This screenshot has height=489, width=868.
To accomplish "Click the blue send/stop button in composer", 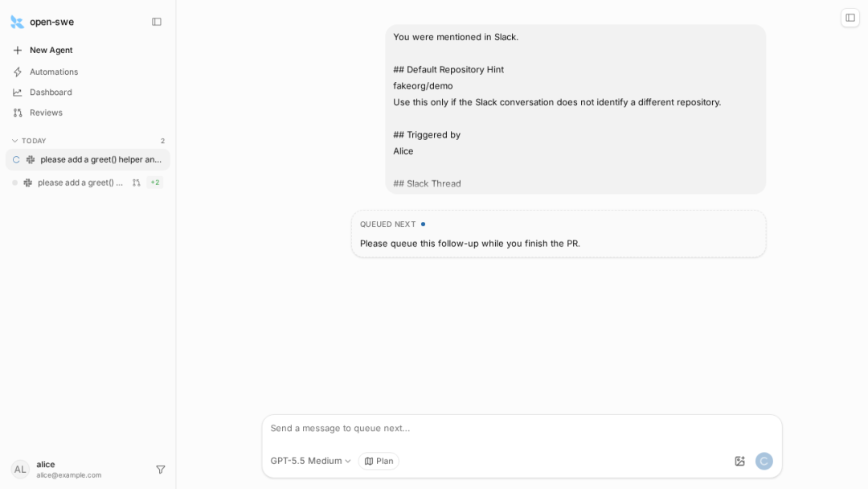I will [x=764, y=461].
